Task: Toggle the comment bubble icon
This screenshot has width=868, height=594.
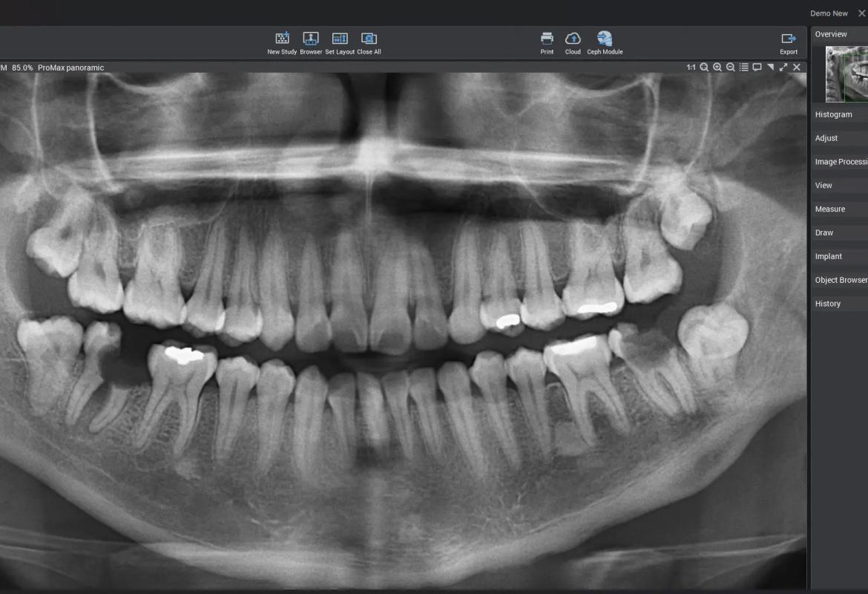Action: click(757, 67)
